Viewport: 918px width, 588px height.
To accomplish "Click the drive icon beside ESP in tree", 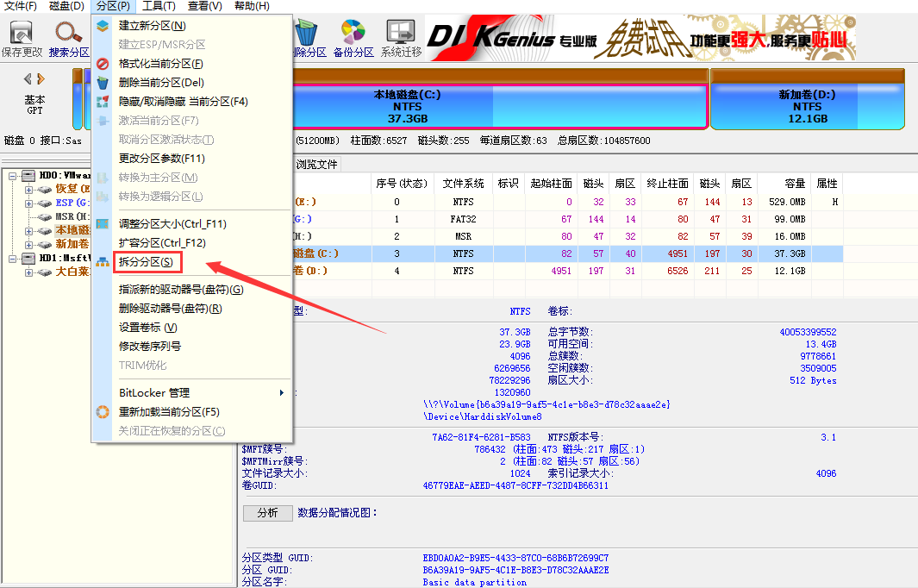I will tap(45, 203).
